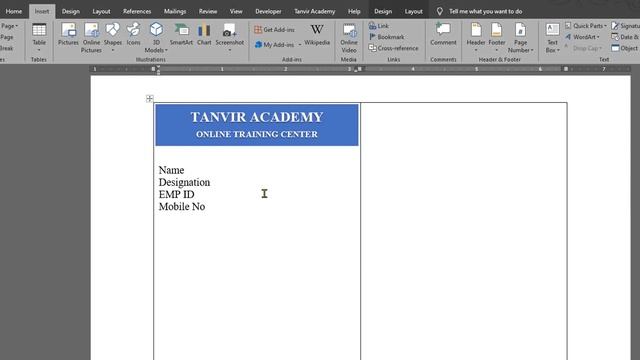The image size is (640, 360).
Task: Insert Pictures from this device
Action: click(68, 35)
